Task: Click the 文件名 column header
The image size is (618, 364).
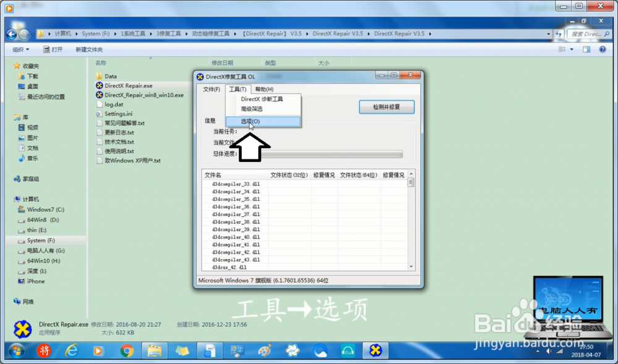Action: [235, 175]
